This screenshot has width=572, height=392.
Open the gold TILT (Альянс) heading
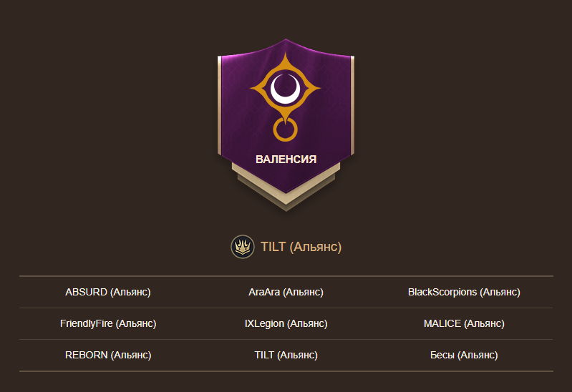[x=301, y=247]
